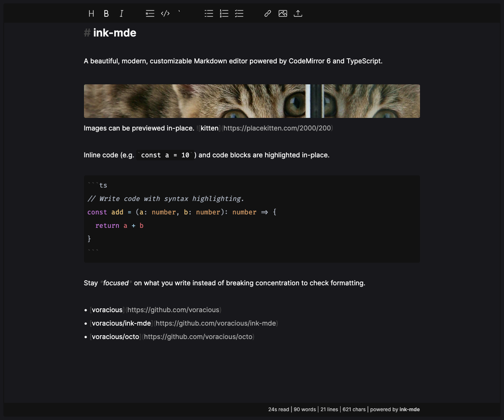Click the inline code "const a = 10"
The height and width of the screenshot is (420, 504).
165,155
